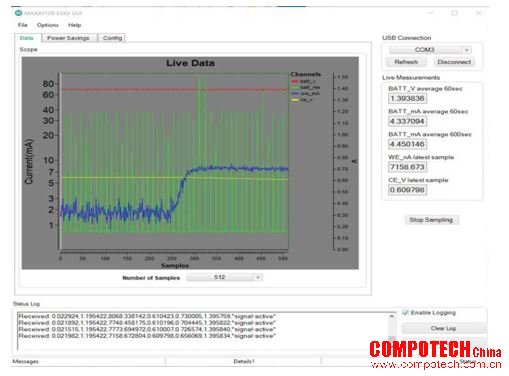The image size is (509, 376).
Task: Click the Status Log scrollbar up arrow
Action: pyautogui.click(x=392, y=316)
